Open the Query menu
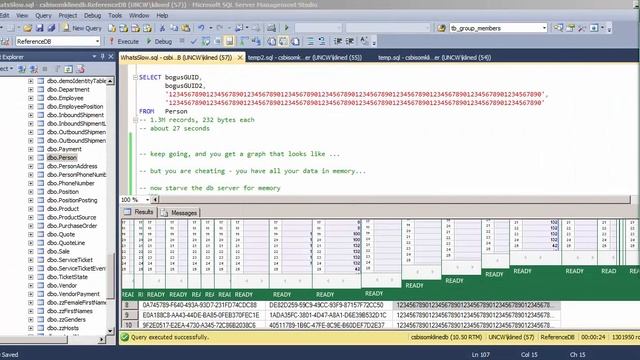This screenshot has width=640, height=360. (x=43, y=16)
